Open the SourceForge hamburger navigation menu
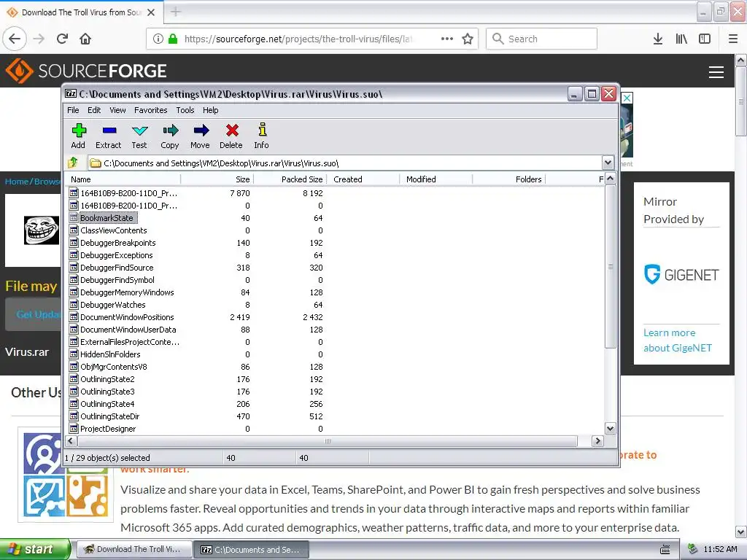The height and width of the screenshot is (560, 747). 716,72
